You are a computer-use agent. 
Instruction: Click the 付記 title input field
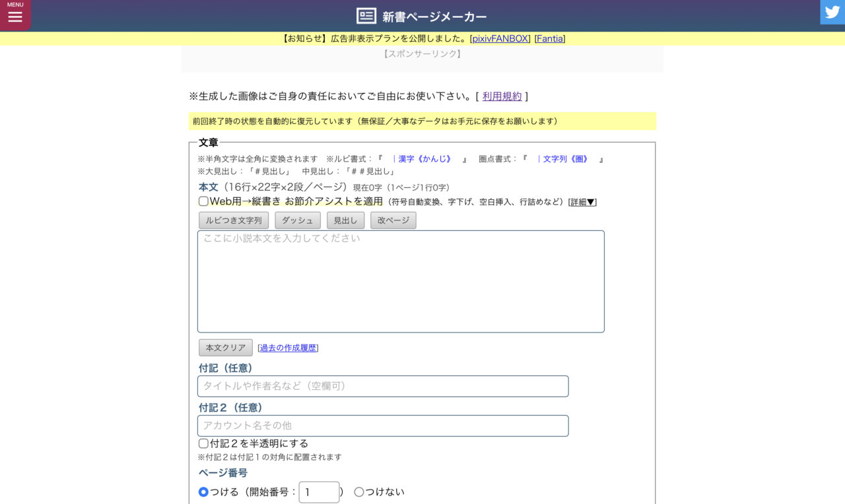[x=382, y=386]
